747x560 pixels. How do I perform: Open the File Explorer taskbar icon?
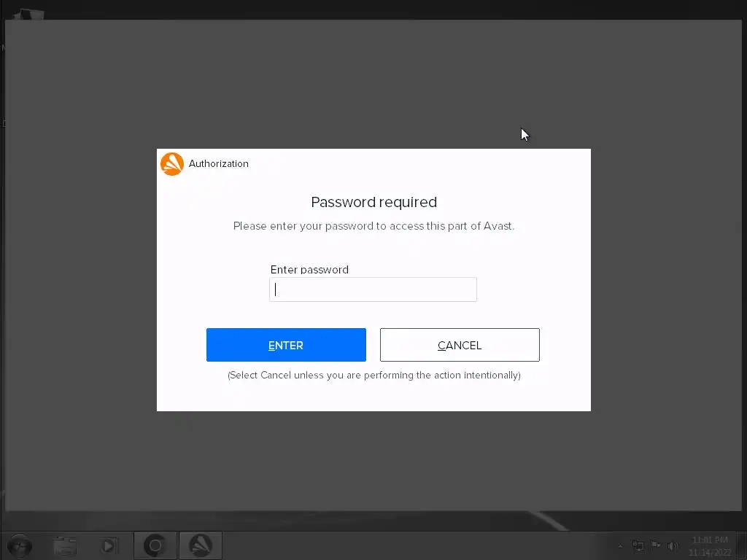click(x=65, y=545)
